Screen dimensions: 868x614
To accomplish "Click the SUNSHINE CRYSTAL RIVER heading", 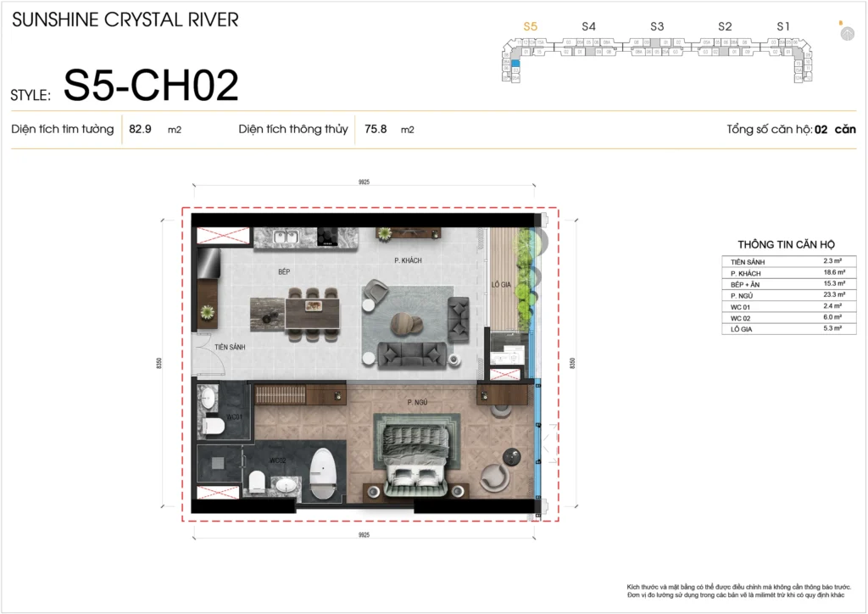I will tap(125, 20).
